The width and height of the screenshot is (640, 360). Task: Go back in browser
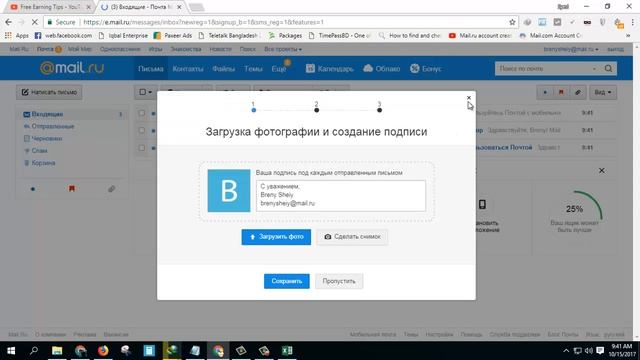(x=9, y=22)
